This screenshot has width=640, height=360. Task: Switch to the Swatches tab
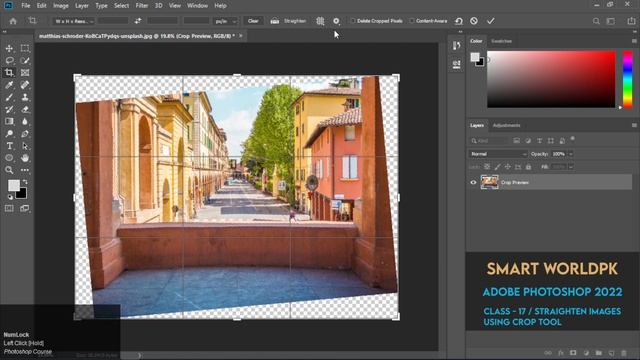click(x=501, y=41)
